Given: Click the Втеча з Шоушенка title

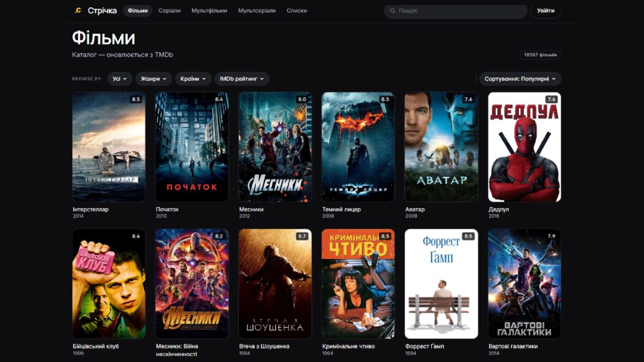Looking at the screenshot, I should [264, 347].
